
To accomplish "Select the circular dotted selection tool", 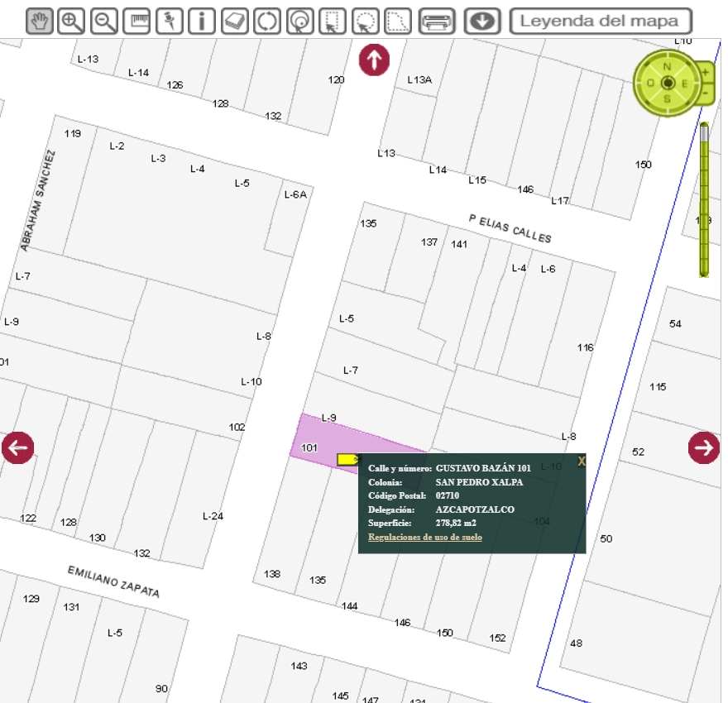I will 366,22.
